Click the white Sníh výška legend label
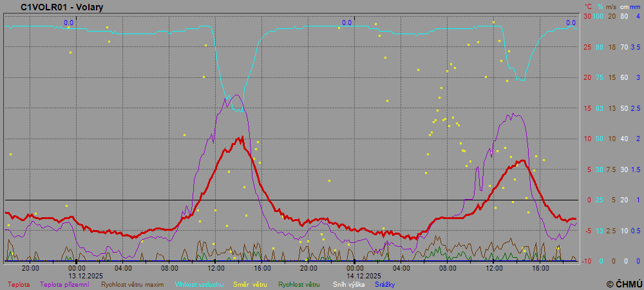The image size is (644, 290). coord(349,284)
